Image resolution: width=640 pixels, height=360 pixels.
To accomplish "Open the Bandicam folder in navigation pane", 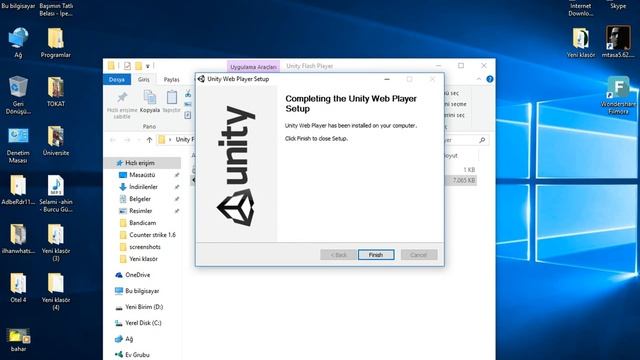I will pyautogui.click(x=142, y=223).
